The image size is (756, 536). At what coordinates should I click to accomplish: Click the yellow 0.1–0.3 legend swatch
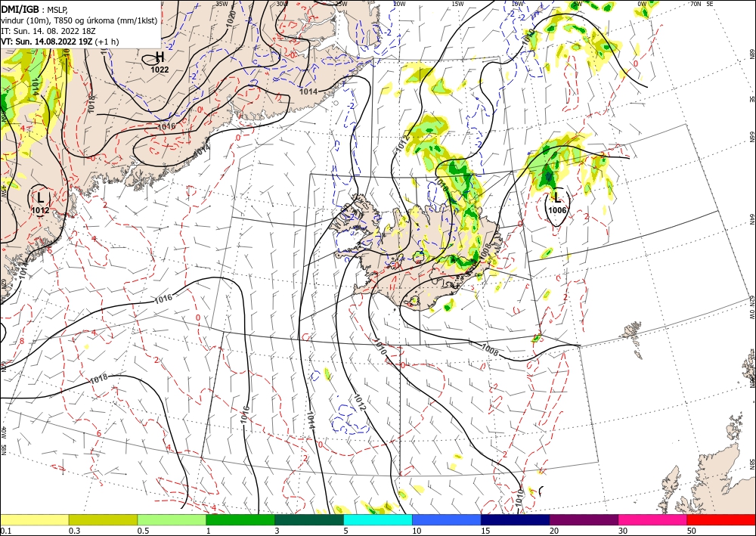(34, 519)
